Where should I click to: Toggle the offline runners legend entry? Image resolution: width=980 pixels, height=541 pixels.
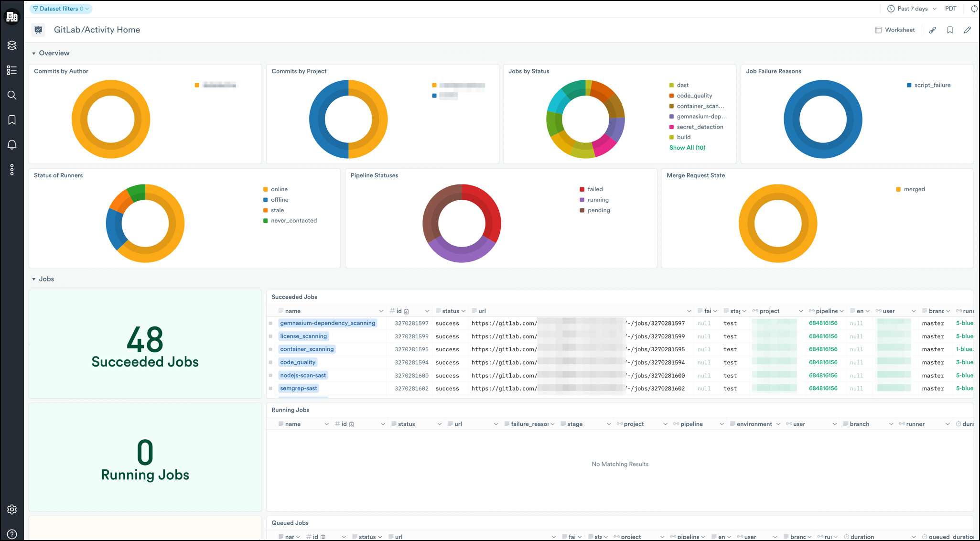coord(276,200)
